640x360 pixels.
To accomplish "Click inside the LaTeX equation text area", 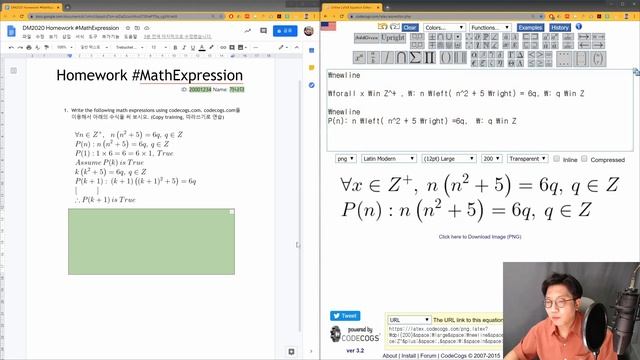I will (480, 110).
